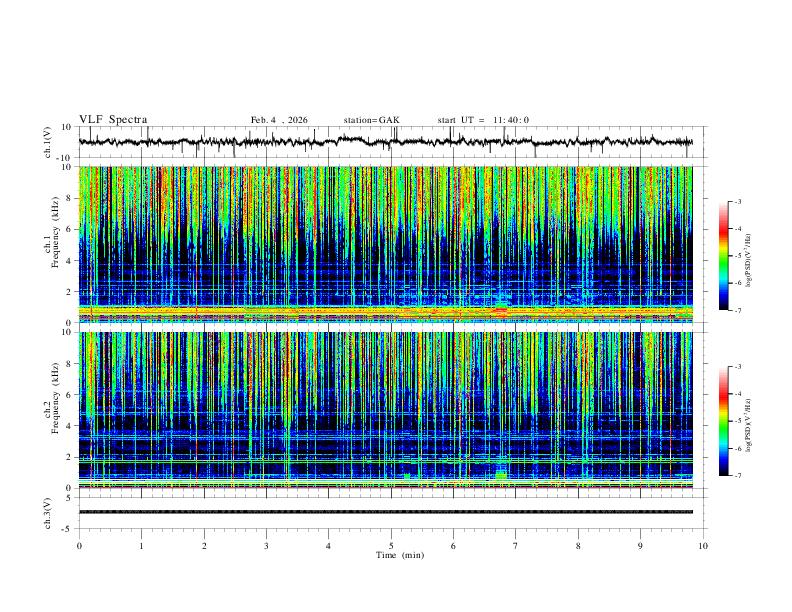The height and width of the screenshot is (612, 792).
Task: Click the "4" kHz tick on ch.1 spectrogram
Action: (x=69, y=261)
